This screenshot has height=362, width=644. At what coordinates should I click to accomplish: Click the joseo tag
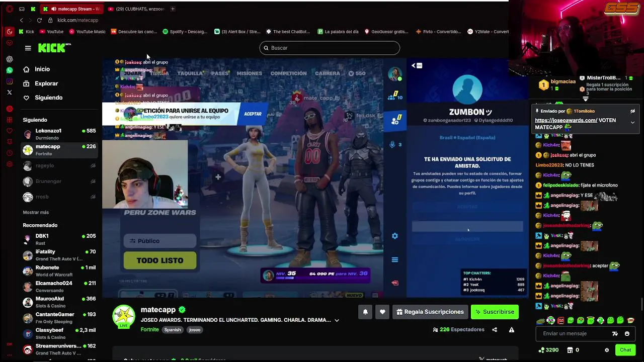[x=195, y=330]
